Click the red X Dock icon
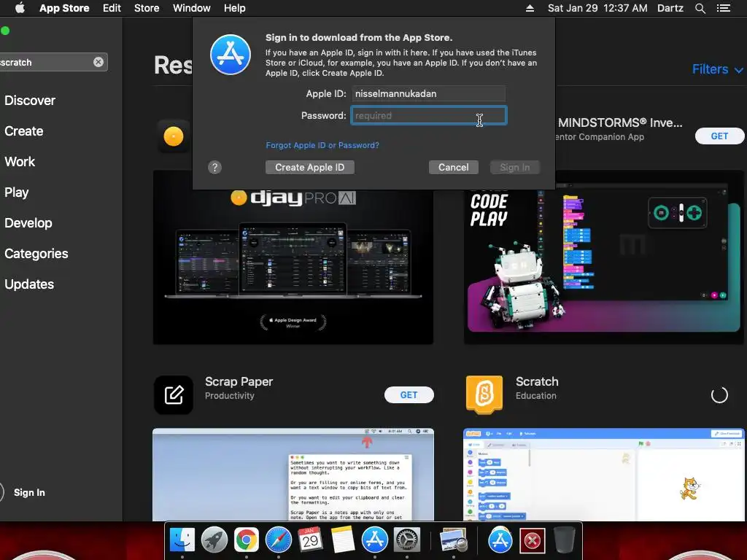 (x=532, y=540)
